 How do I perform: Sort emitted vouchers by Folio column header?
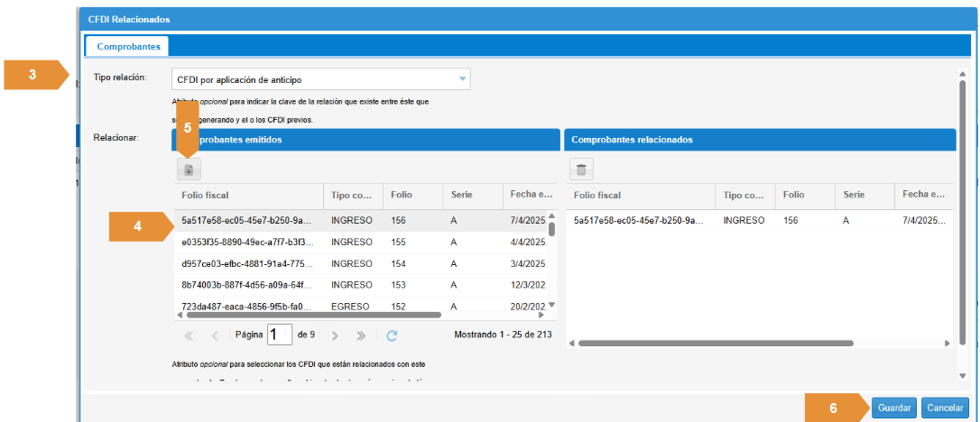point(413,195)
